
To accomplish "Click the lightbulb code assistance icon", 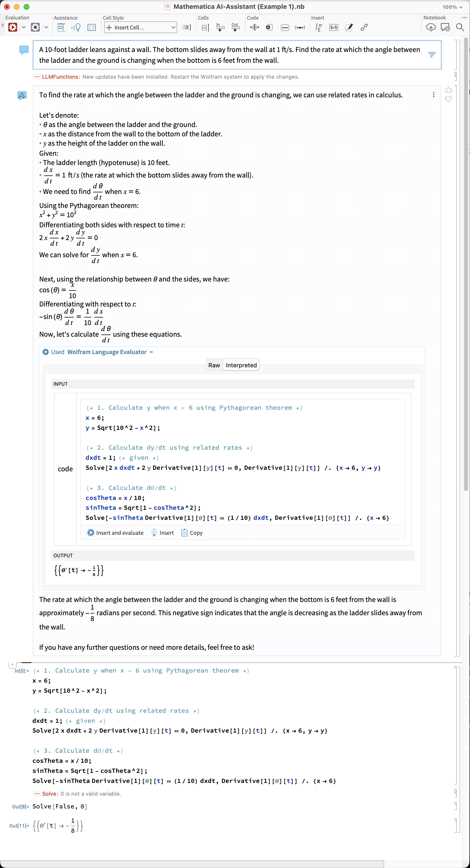I will (76, 27).
